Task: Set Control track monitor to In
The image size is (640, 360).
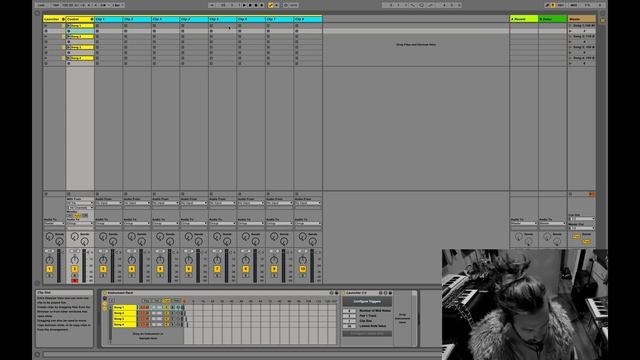Action: point(70,216)
